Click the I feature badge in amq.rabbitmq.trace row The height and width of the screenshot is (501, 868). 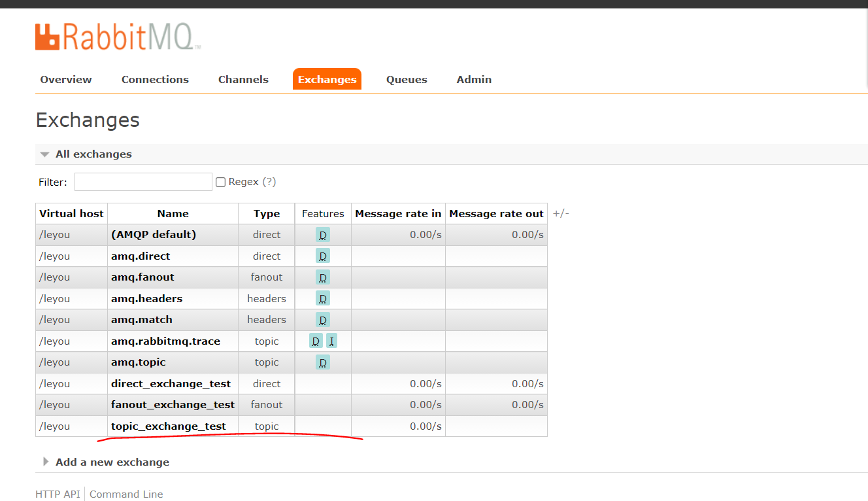(331, 341)
